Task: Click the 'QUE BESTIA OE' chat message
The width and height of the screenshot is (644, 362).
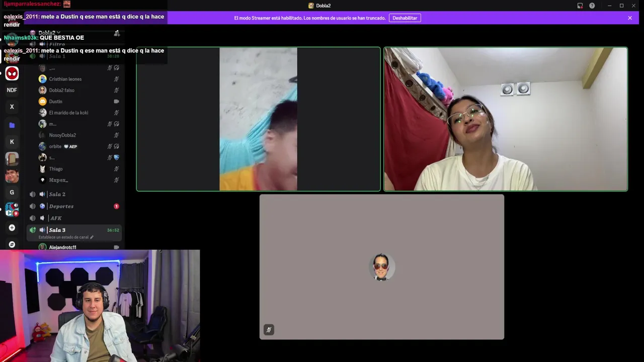Action: point(62,38)
